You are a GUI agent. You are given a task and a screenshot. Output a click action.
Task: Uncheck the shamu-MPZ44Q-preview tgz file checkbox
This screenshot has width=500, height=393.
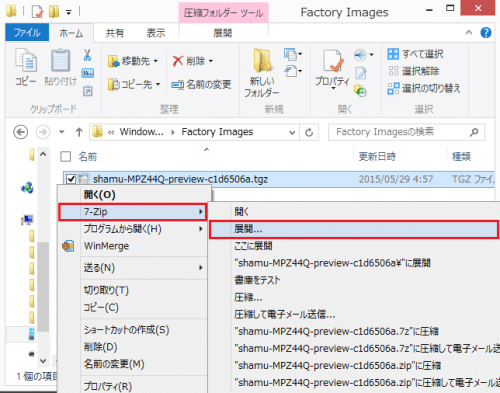click(71, 179)
